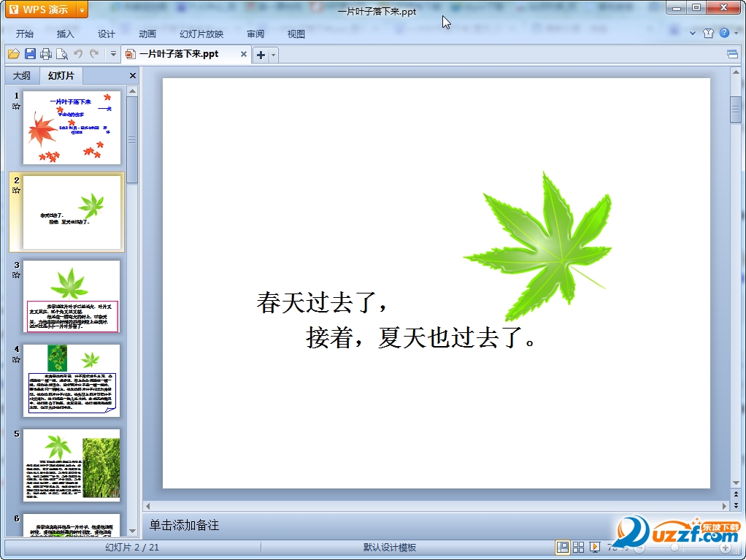This screenshot has height=560, width=746.
Task: Click animation star icon beside slide 4
Action: [x=16, y=359]
